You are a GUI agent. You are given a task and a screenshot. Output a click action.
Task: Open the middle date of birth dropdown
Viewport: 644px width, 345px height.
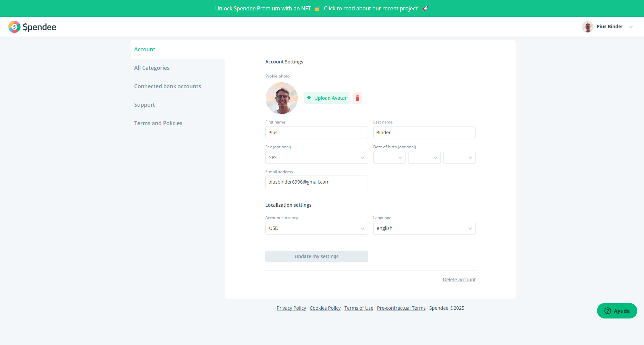pyautogui.click(x=424, y=157)
